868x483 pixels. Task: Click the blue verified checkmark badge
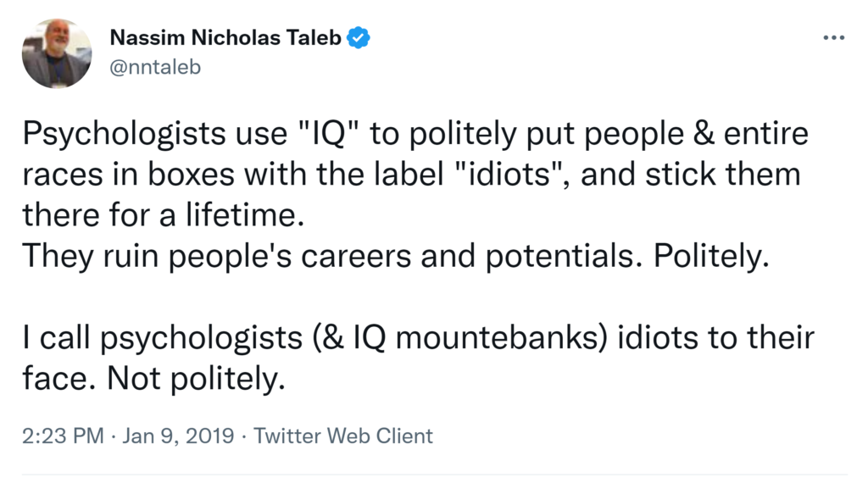tap(358, 38)
